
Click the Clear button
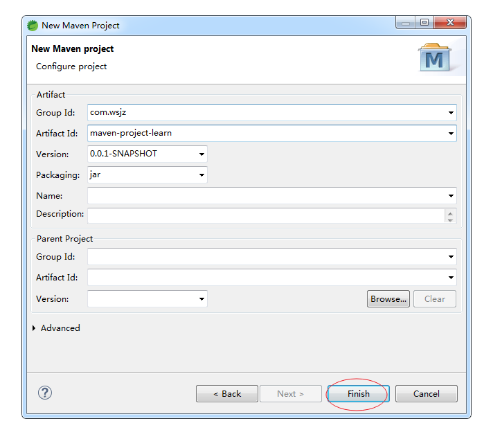point(435,298)
